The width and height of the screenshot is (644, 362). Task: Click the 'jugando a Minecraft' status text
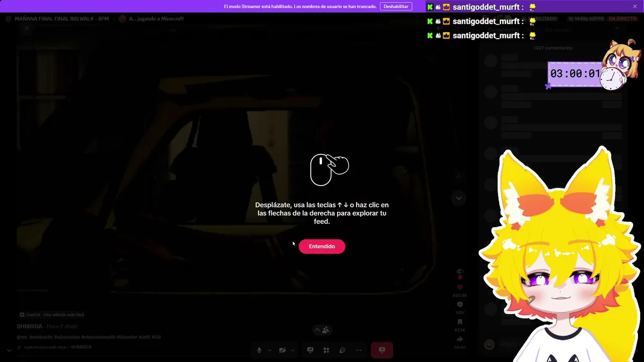coord(160,19)
